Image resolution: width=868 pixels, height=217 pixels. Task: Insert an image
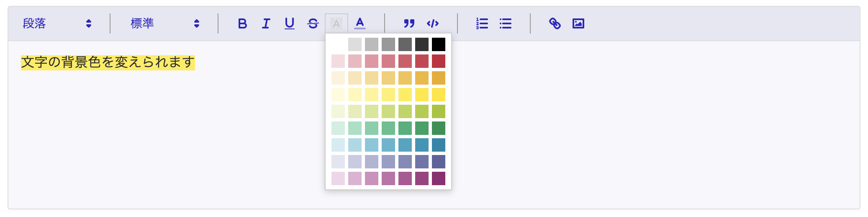[x=578, y=23]
